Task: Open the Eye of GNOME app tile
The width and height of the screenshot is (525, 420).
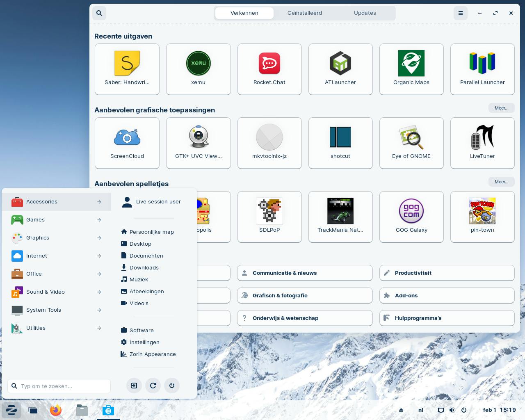Action: [x=411, y=143]
